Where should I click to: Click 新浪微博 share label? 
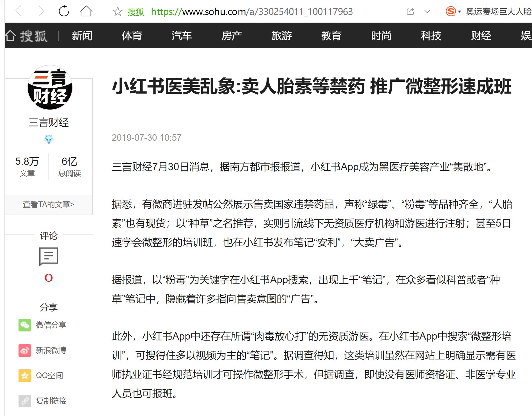[51, 350]
